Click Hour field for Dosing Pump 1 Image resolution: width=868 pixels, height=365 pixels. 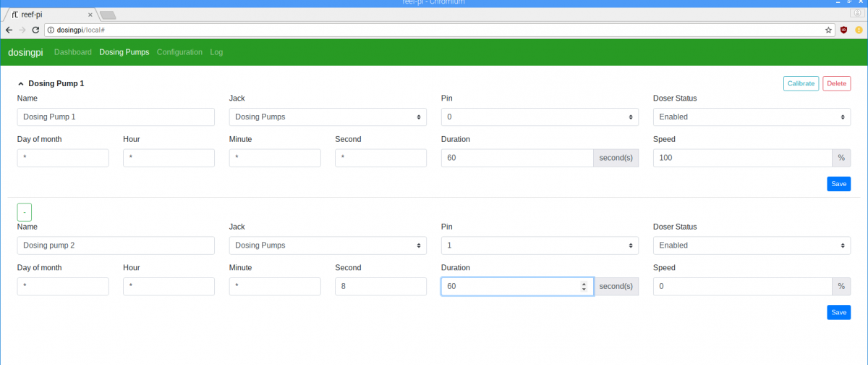169,158
